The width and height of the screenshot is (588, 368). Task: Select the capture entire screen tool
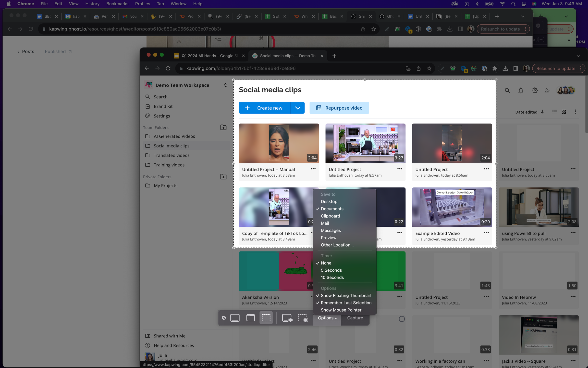(235, 318)
